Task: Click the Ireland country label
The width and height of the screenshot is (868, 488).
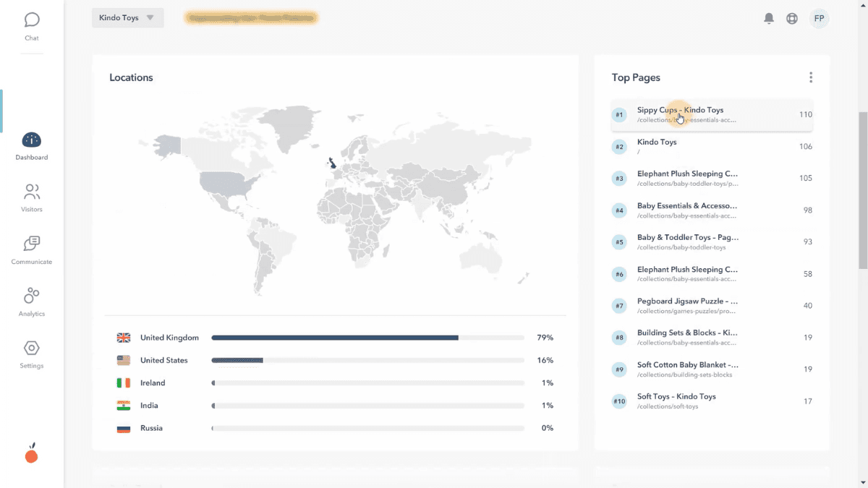Action: (153, 383)
